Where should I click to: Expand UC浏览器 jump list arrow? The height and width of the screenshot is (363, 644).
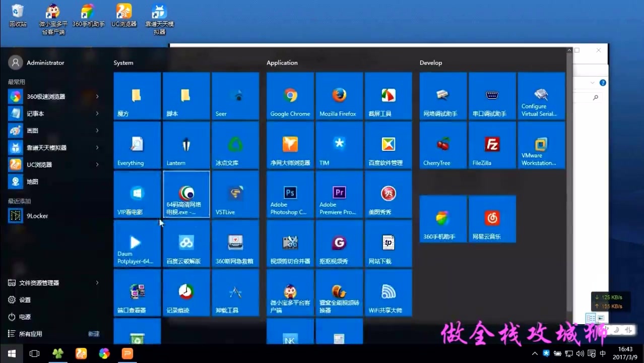97,164
